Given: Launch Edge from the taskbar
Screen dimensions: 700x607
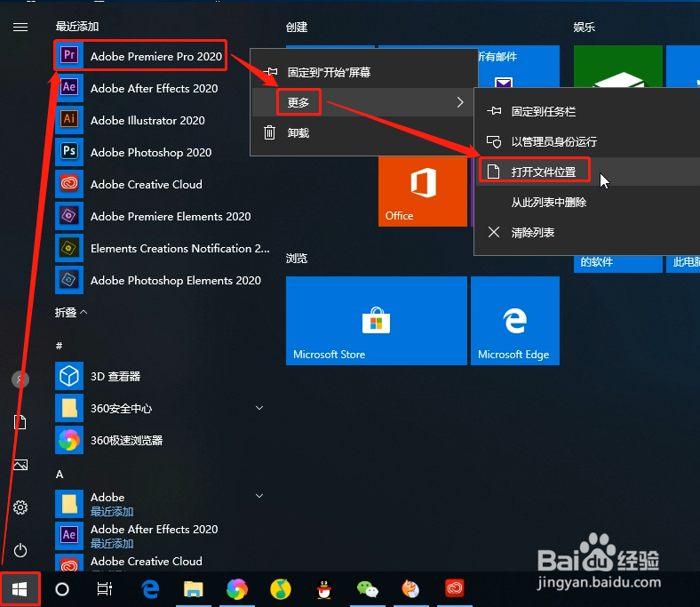Looking at the screenshot, I should [x=150, y=589].
